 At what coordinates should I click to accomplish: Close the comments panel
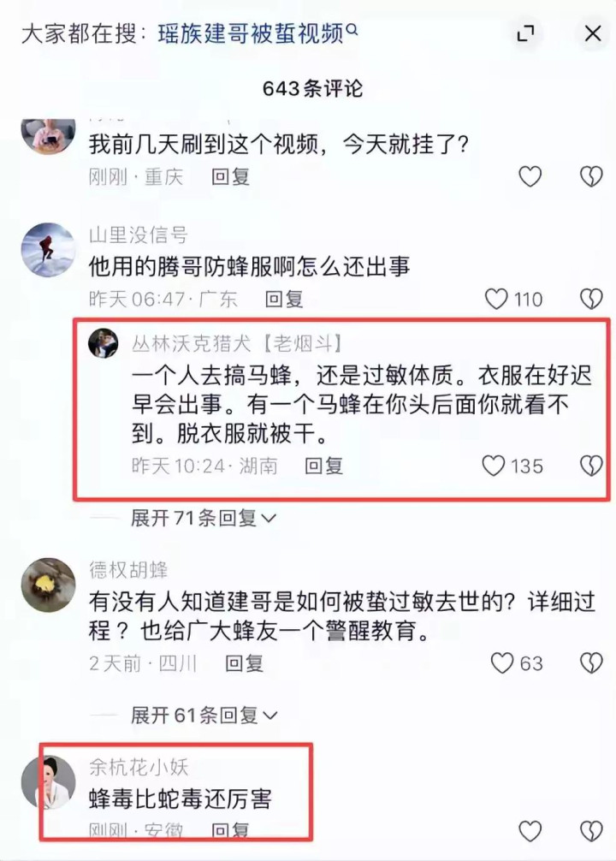tap(593, 33)
